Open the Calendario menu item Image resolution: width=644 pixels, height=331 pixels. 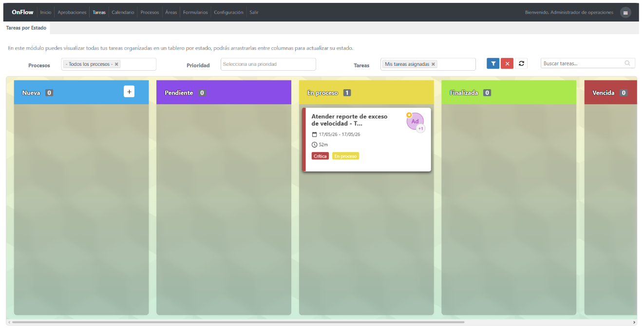pyautogui.click(x=123, y=13)
